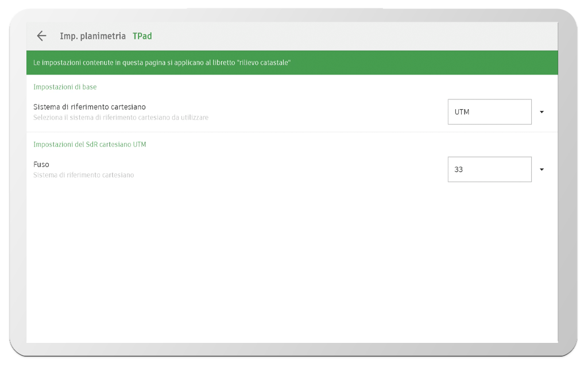Select the TPad label in the header

click(x=142, y=36)
